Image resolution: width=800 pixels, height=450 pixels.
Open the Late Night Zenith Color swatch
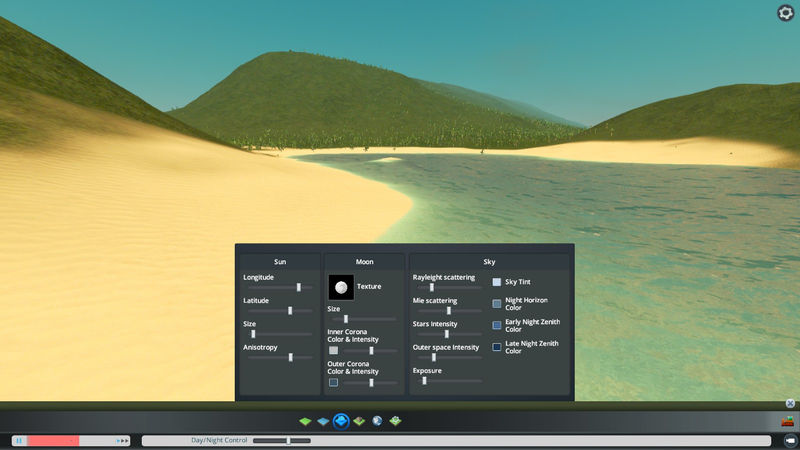point(497,347)
